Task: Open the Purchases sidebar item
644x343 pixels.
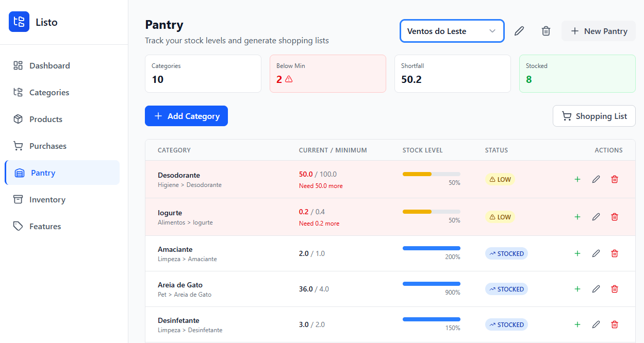Action: click(x=48, y=146)
